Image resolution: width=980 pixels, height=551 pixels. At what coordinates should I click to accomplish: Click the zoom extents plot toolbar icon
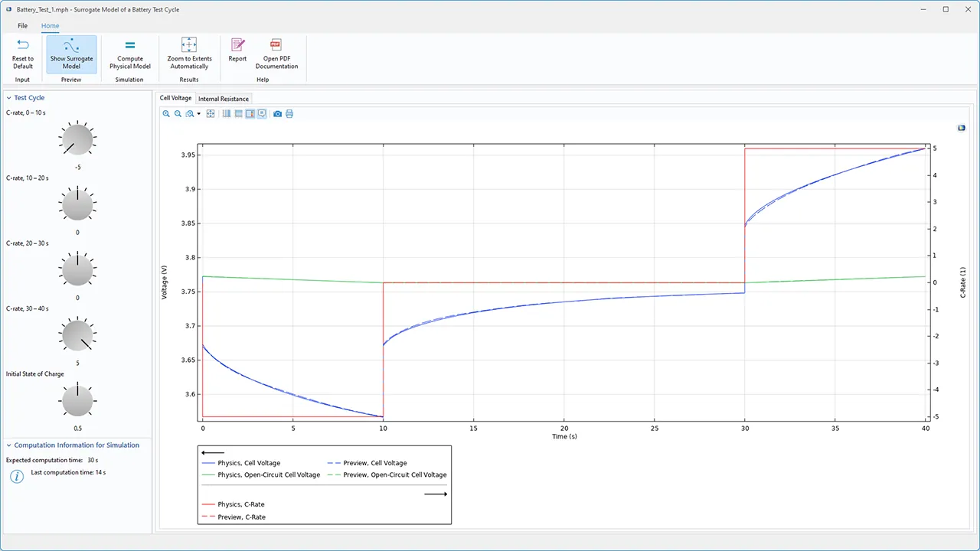click(211, 114)
